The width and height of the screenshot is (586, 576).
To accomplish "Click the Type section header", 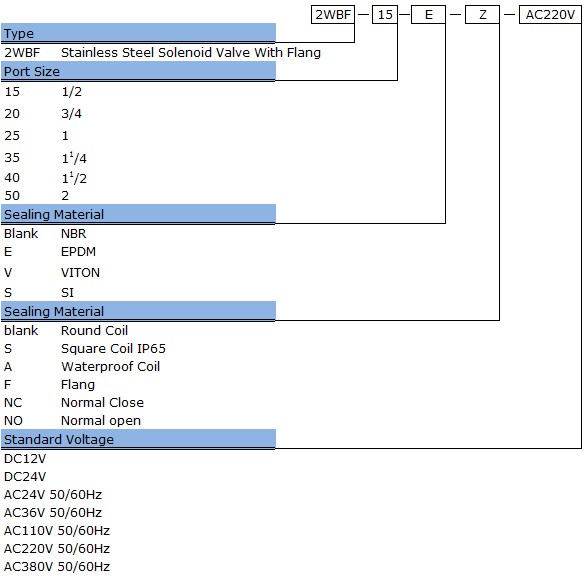I will click(138, 33).
